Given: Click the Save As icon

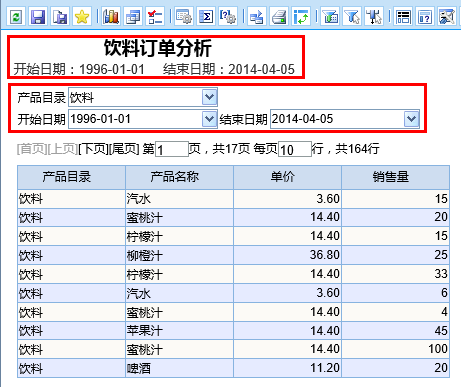Looking at the screenshot, I should [x=60, y=17].
